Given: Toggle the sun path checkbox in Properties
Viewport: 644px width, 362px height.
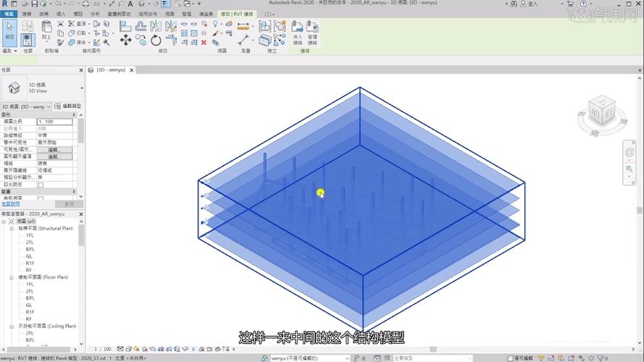Looking at the screenshot, I should click(x=41, y=185).
